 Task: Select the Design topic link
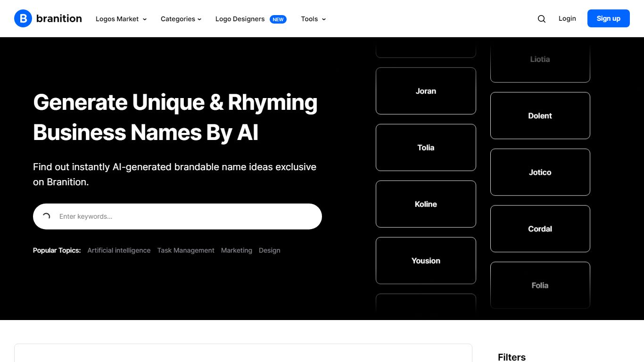(269, 250)
